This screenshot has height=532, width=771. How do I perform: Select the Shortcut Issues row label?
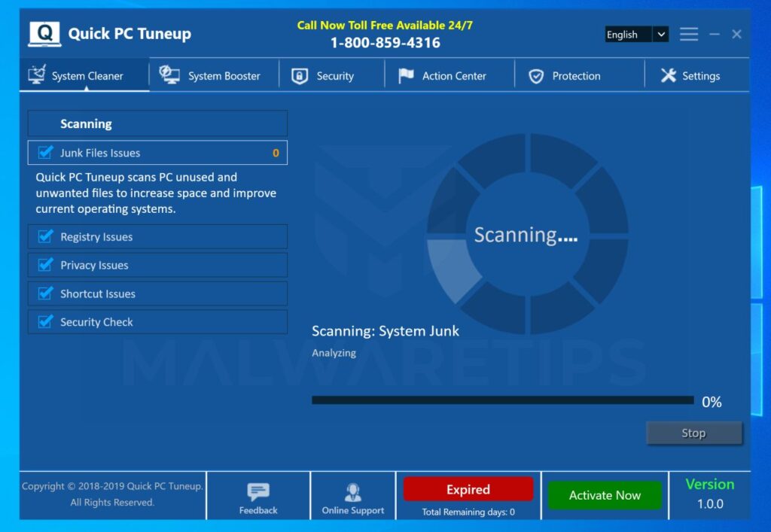tap(98, 293)
